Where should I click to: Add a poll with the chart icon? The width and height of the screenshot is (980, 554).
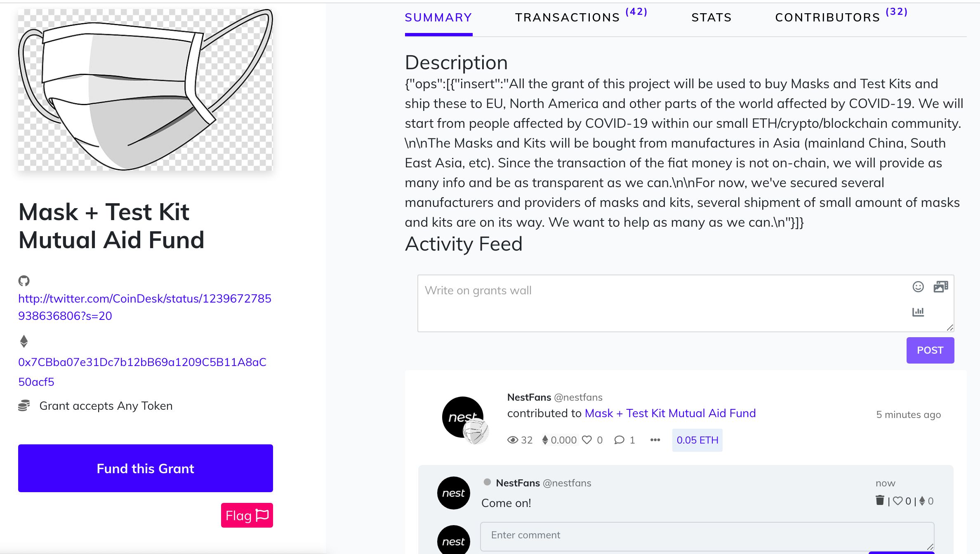(918, 312)
